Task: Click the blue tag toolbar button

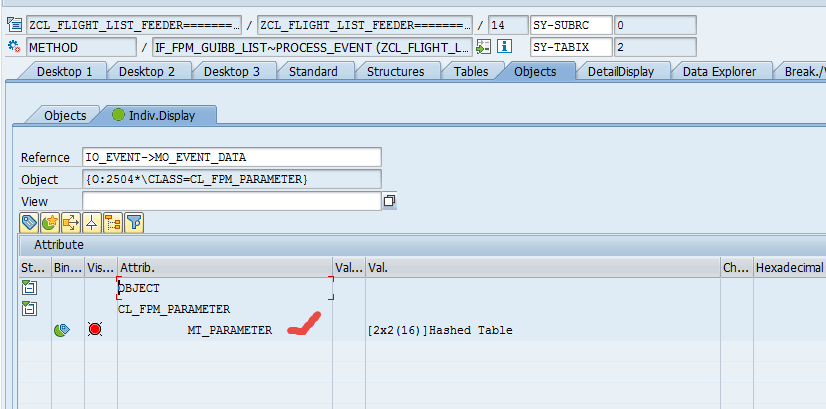Action: pyautogui.click(x=28, y=223)
